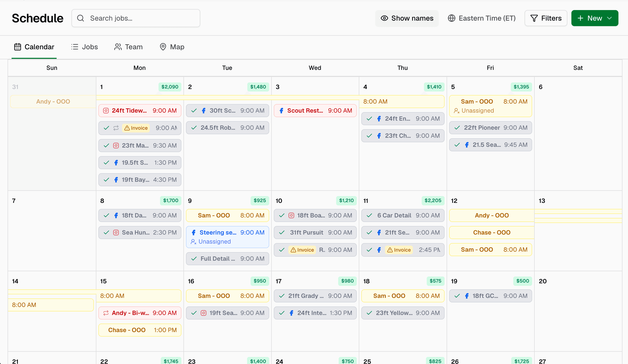
Task: Expand the New dropdown chevron
Action: 609,18
